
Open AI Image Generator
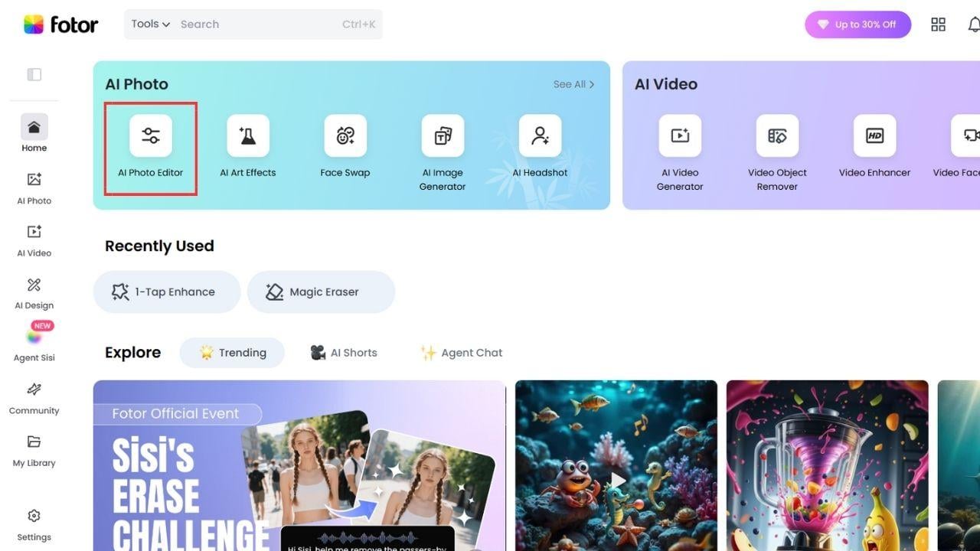coord(443,152)
